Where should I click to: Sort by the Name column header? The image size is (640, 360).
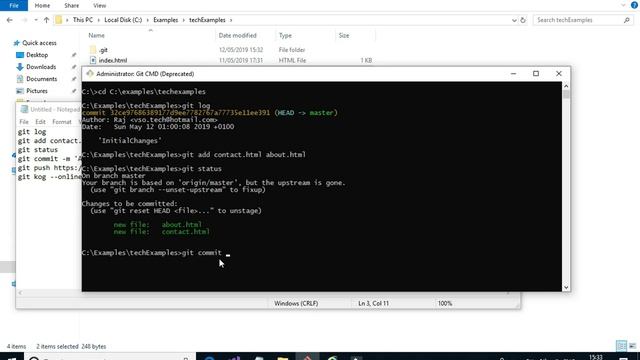[x=97, y=36]
